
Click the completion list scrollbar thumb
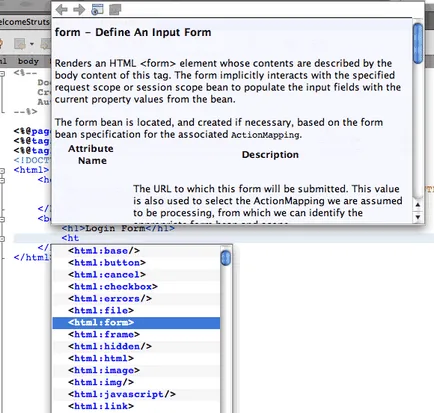[x=226, y=258]
